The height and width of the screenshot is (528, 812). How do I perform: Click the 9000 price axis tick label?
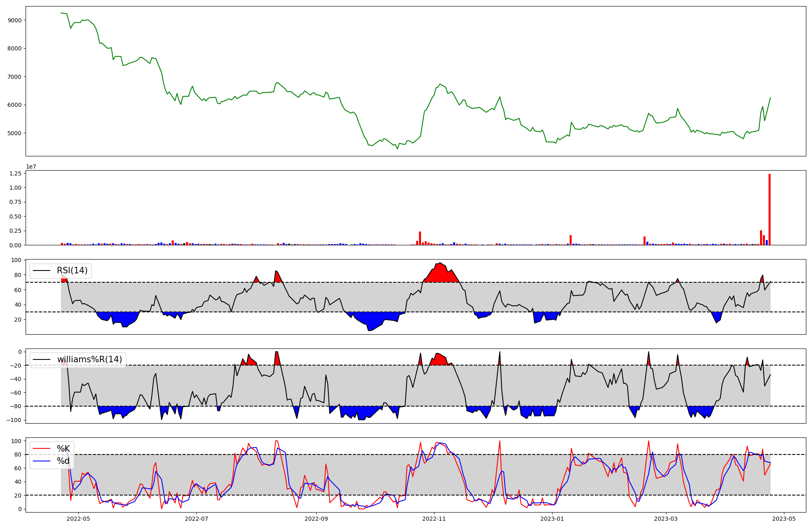(x=15, y=20)
